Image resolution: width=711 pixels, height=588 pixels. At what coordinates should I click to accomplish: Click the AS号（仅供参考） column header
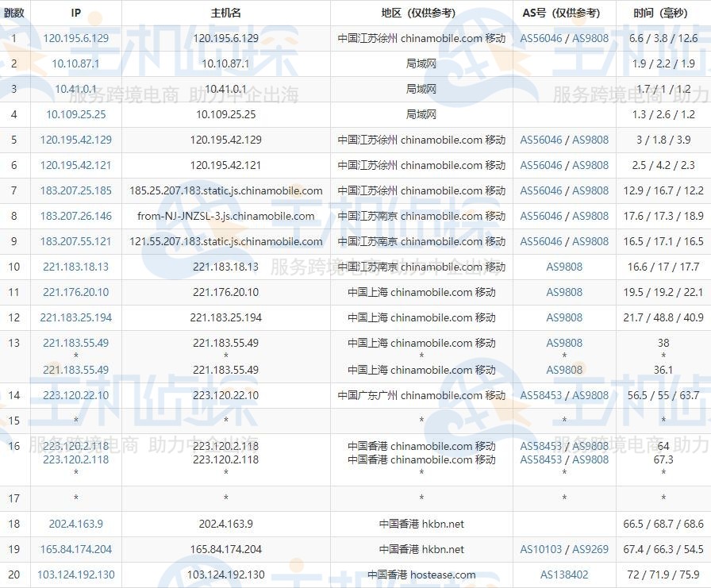pos(564,13)
